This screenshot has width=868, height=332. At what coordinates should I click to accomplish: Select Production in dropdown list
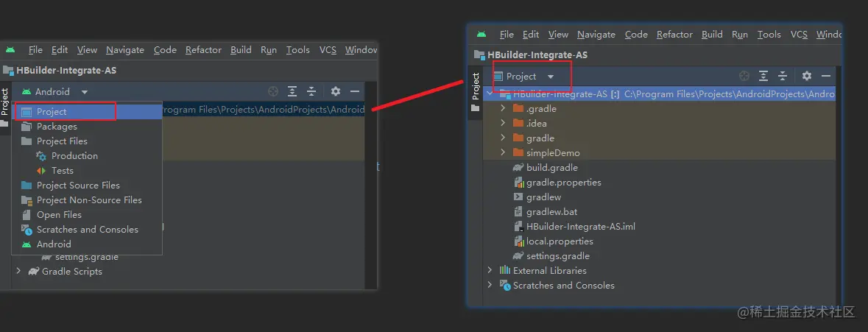pyautogui.click(x=87, y=156)
